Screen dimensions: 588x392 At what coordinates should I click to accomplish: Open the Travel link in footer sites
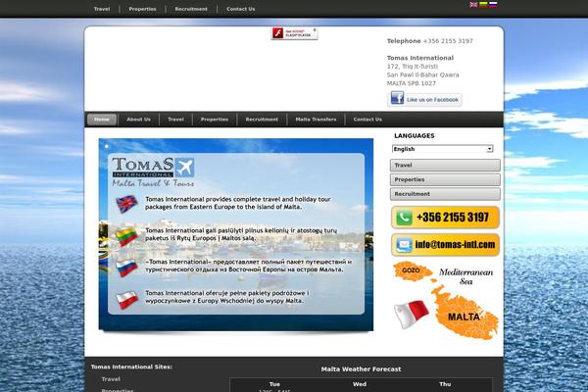point(111,379)
